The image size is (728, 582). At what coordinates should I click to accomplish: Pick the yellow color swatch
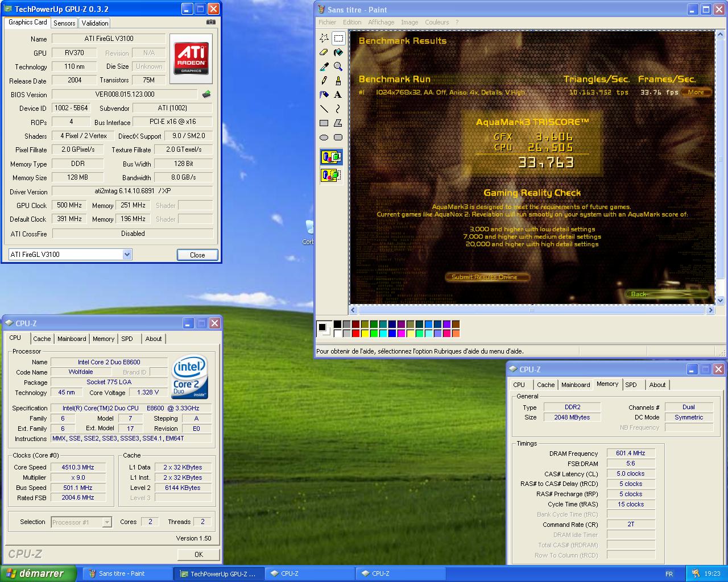(x=365, y=334)
